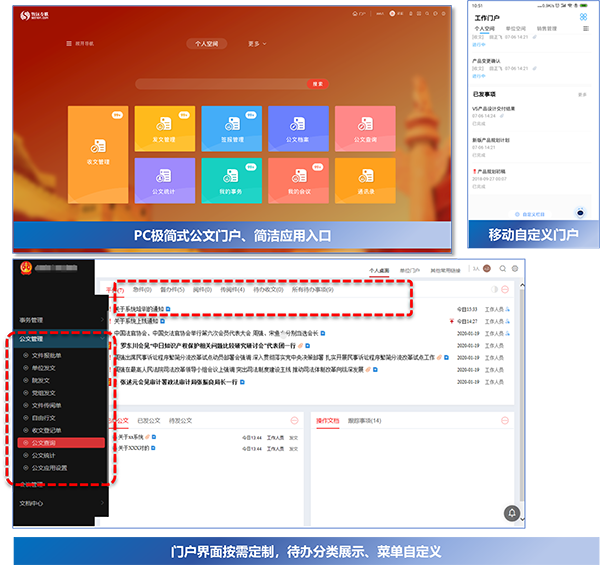
Task: Collapse the 公文管理 sidebar section
Action: 50,339
